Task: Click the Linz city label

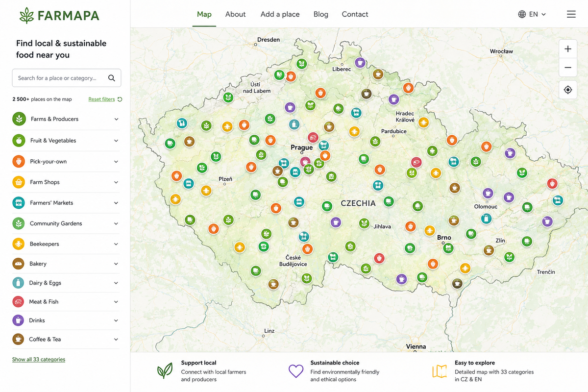Action: (269, 331)
